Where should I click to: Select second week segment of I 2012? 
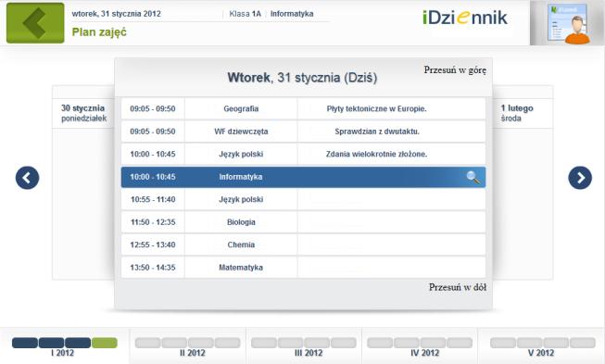pyautogui.click(x=51, y=343)
